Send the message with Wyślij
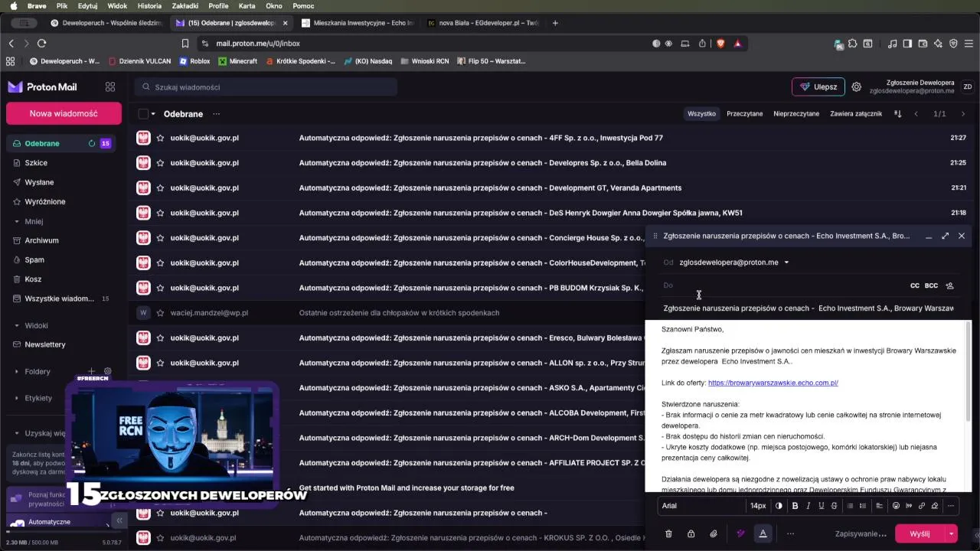Screen dimensions: 980x551 920,534
